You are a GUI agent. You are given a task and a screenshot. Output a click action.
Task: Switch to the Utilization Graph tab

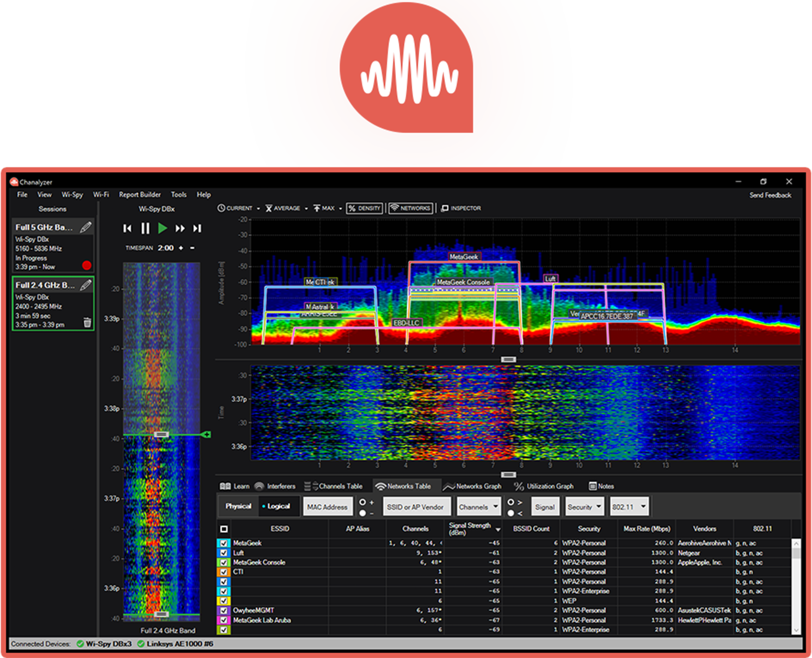544,486
